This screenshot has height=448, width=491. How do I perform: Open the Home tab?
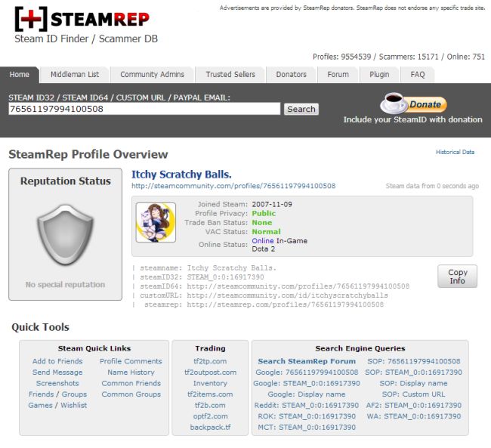click(20, 75)
